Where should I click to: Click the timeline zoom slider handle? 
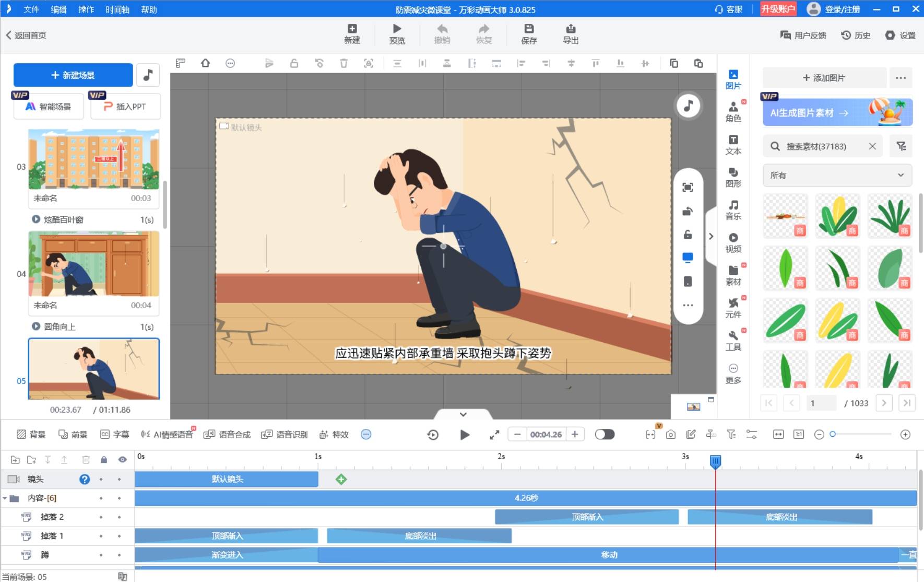[833, 434]
